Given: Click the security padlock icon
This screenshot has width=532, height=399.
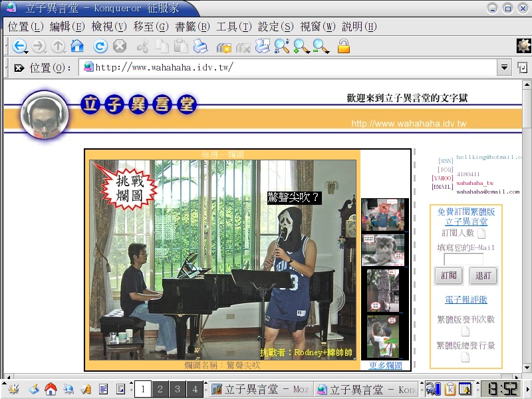Looking at the screenshot, I should 343,47.
